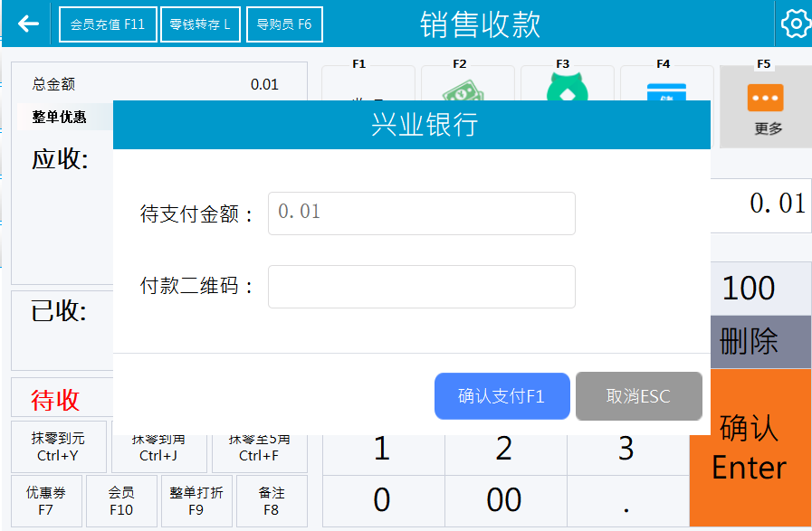Click the back arrow icon

29,24
